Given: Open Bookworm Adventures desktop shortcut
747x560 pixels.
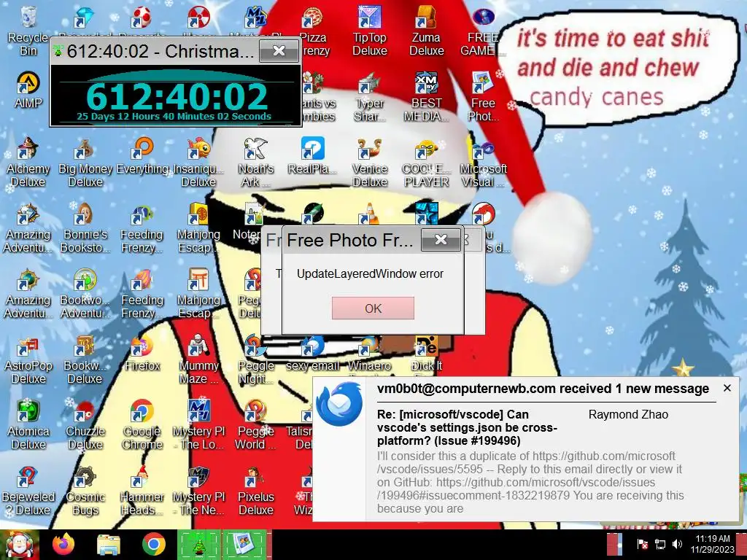Looking at the screenshot, I should (85, 295).
